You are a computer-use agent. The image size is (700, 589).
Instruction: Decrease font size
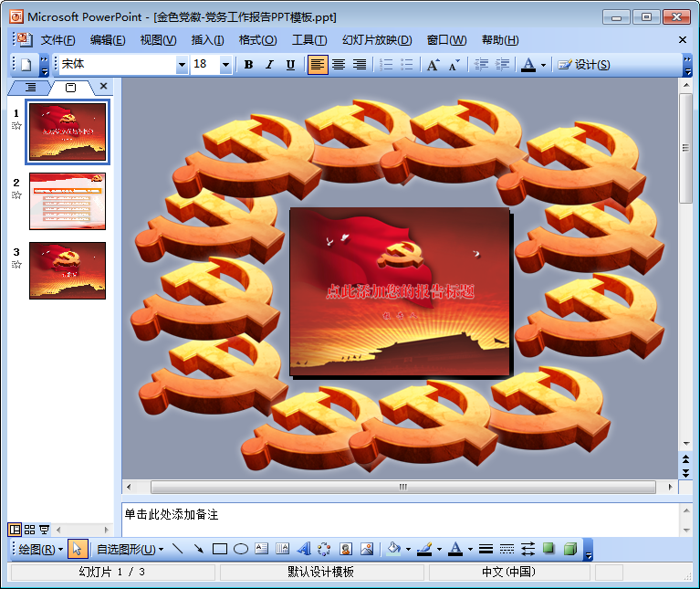coord(454,65)
